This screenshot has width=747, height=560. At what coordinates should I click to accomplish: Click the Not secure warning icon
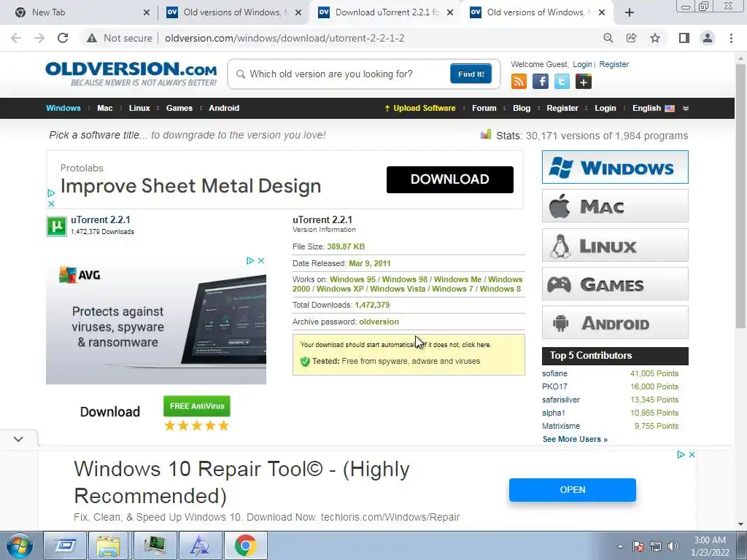[x=92, y=38]
